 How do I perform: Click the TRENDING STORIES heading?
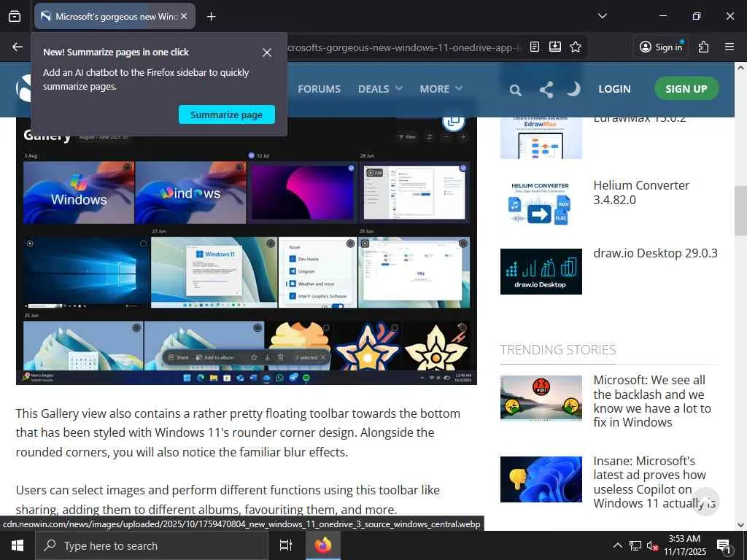point(558,350)
